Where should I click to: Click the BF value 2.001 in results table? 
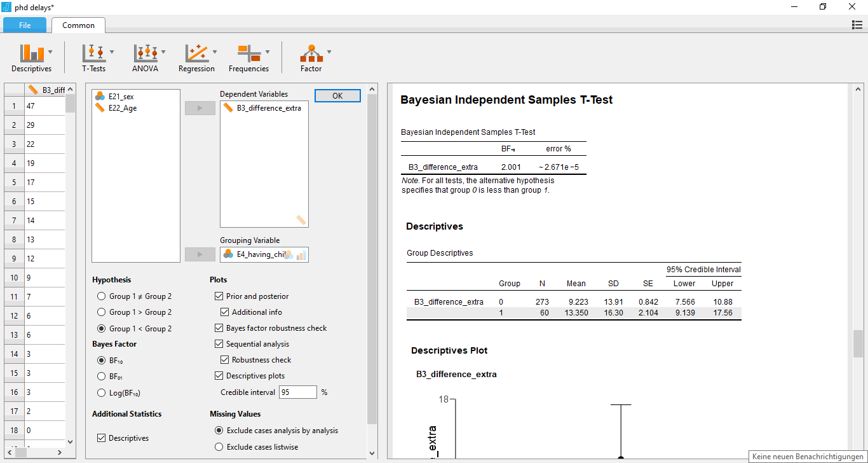click(511, 167)
